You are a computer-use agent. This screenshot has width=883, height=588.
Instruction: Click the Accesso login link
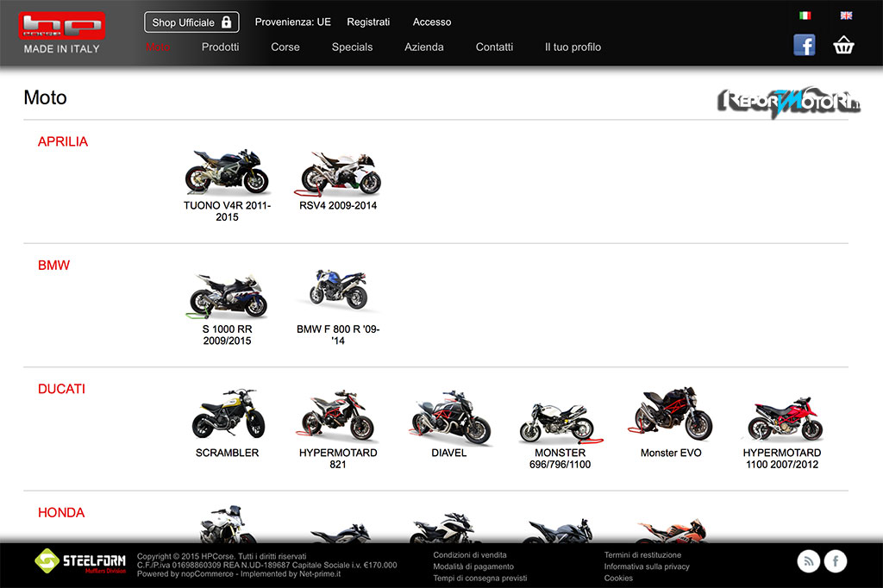point(432,22)
